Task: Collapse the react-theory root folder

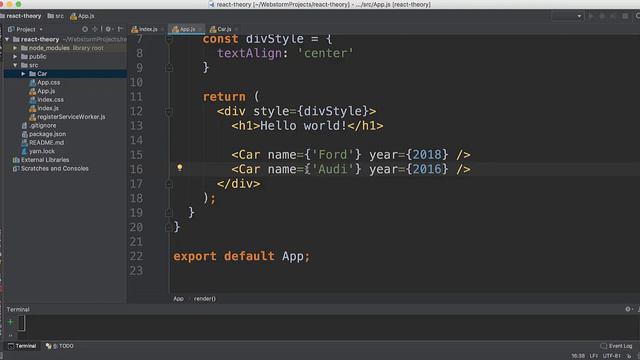Action: 7,40
